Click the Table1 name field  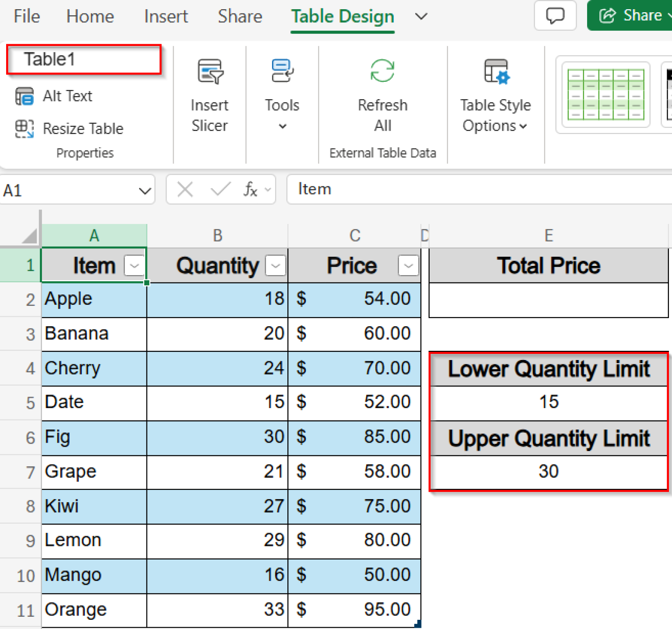(x=84, y=59)
